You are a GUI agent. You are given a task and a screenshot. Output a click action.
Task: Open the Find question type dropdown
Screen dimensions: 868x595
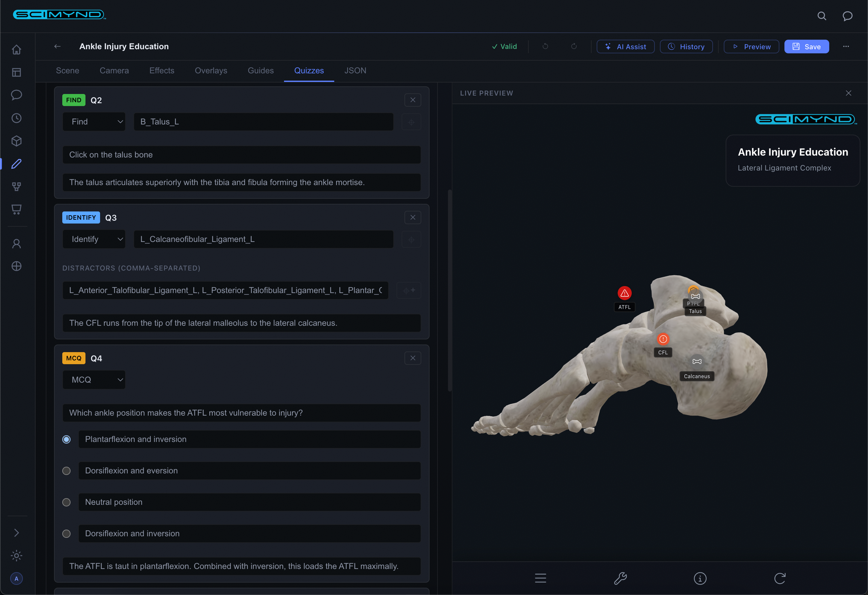click(x=94, y=122)
